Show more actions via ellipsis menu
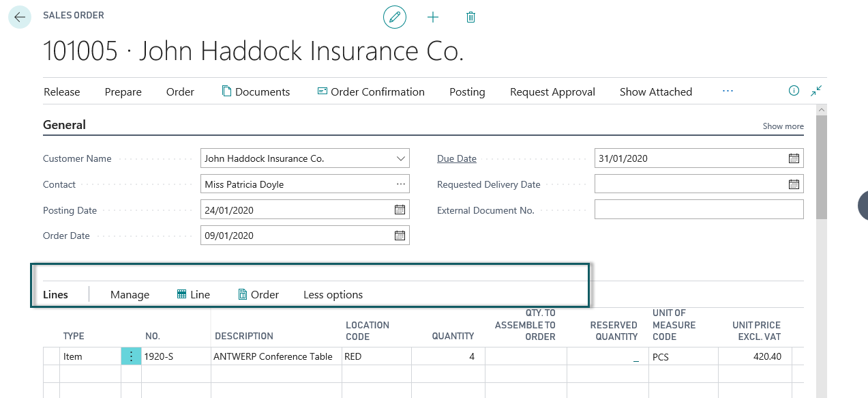The height and width of the screenshot is (398, 868). point(728,91)
